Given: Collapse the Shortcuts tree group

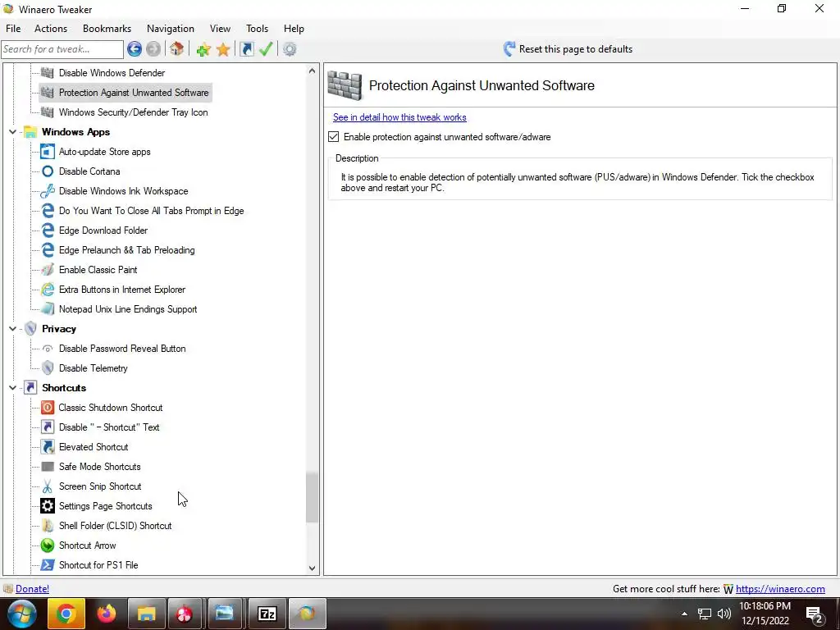Looking at the screenshot, I should (13, 387).
